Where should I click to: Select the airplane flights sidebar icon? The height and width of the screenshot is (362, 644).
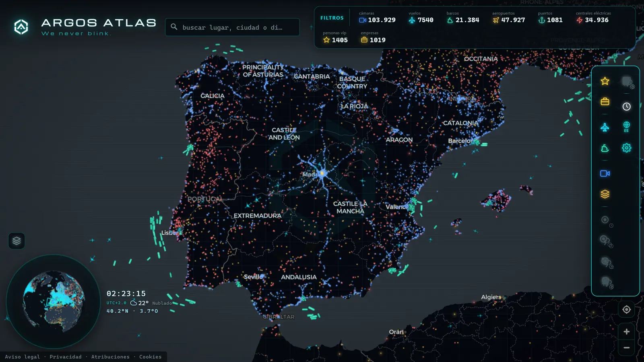tap(605, 128)
